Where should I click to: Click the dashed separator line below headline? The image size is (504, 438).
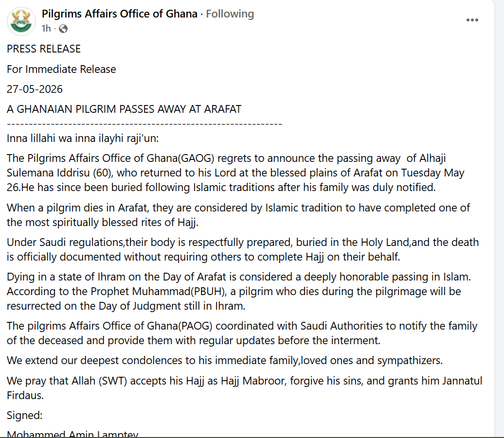[144, 123]
